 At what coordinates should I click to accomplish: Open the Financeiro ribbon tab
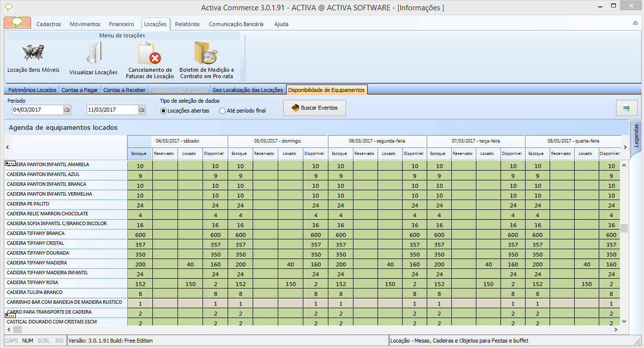click(121, 24)
